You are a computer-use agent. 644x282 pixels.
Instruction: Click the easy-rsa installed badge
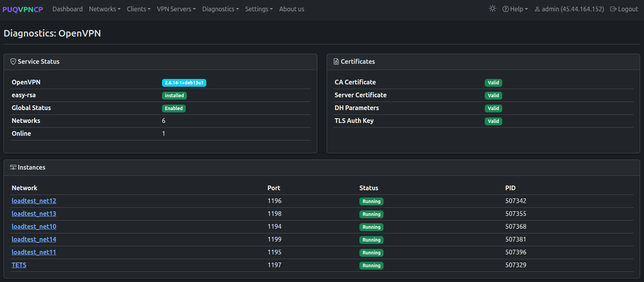click(174, 95)
